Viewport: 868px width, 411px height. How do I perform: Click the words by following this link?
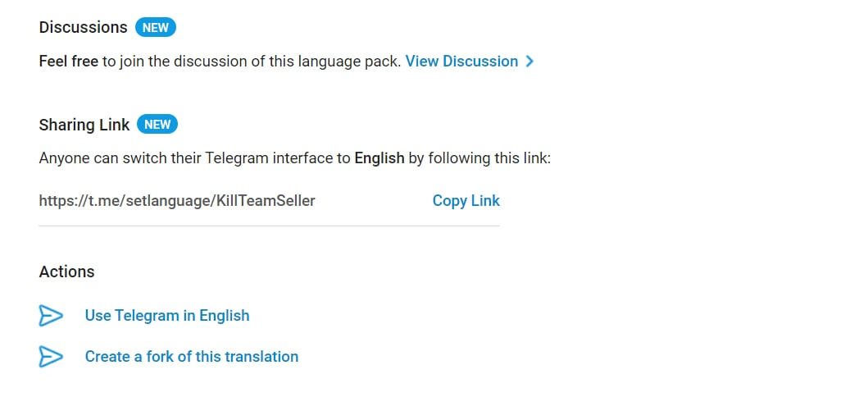[479, 158]
